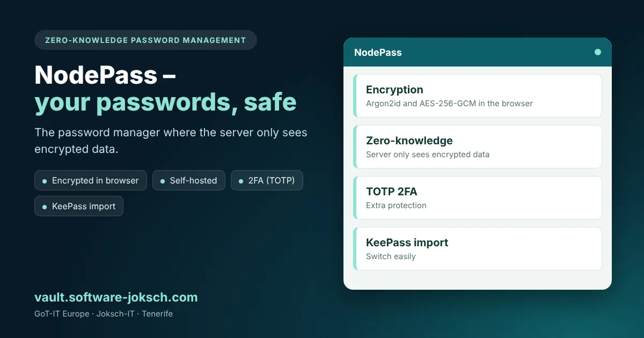This screenshot has height=338, width=644.
Task: Select the Encrypted in browser chip
Action: point(91,181)
